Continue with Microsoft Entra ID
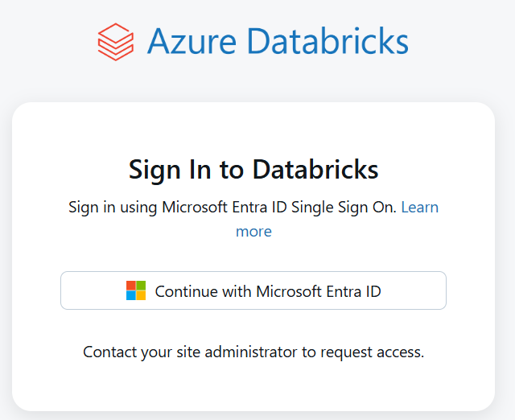The width and height of the screenshot is (515, 420). pos(253,290)
